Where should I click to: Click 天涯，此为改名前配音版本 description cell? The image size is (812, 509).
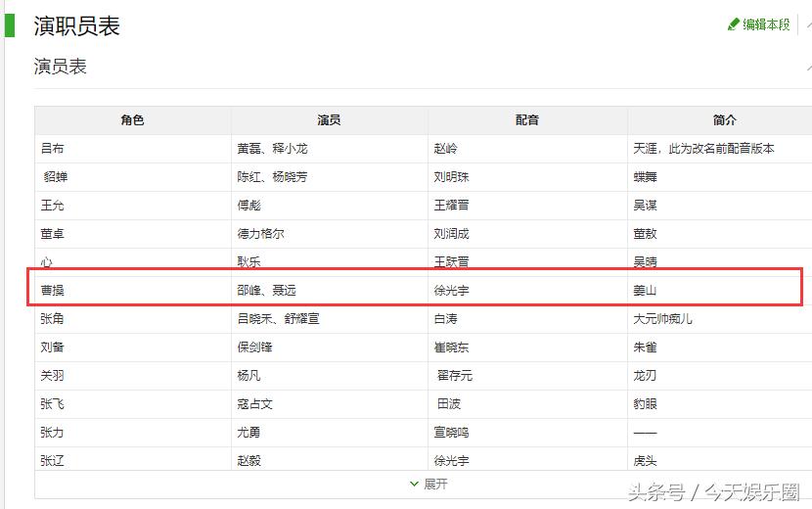click(720, 149)
